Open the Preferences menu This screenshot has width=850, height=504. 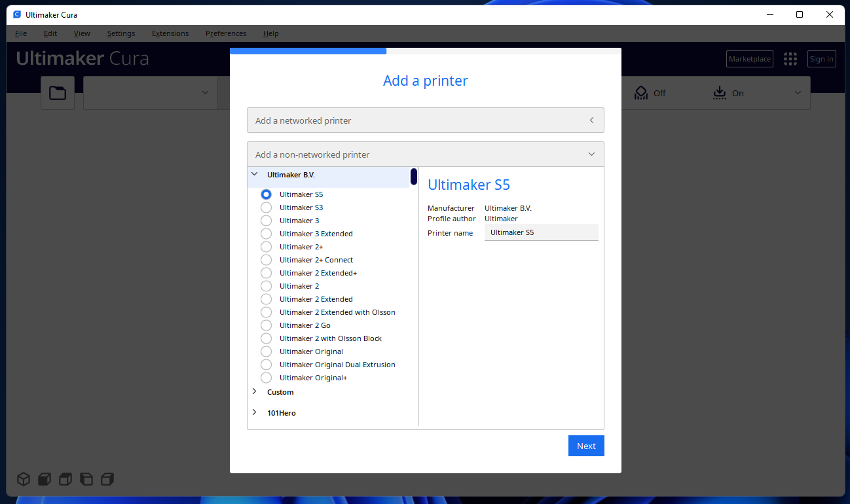coord(226,33)
